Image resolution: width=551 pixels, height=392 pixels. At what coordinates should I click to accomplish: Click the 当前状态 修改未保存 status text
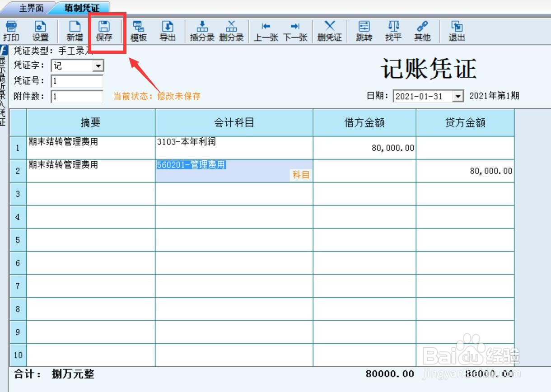[157, 96]
